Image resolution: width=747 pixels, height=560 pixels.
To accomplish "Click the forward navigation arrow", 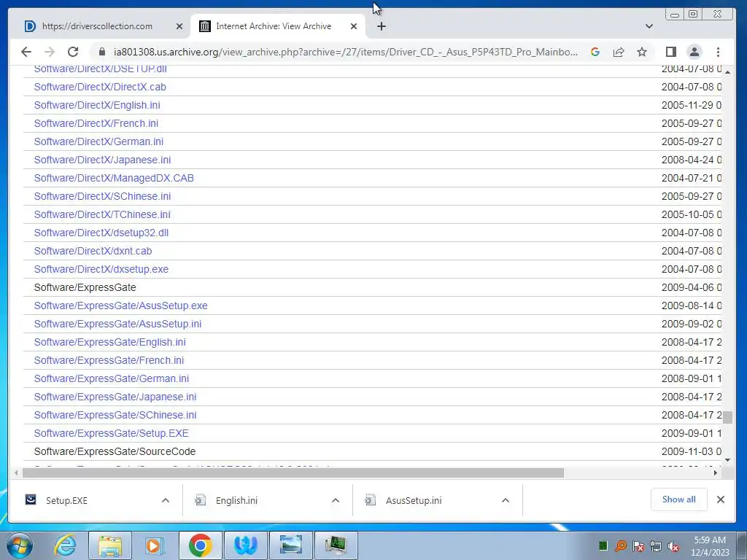I will click(x=50, y=52).
